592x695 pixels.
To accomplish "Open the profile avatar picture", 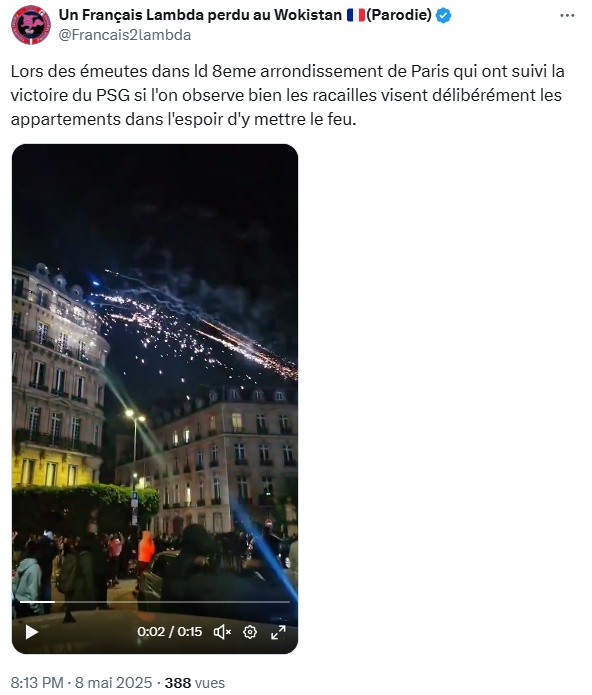I will click(x=31, y=25).
